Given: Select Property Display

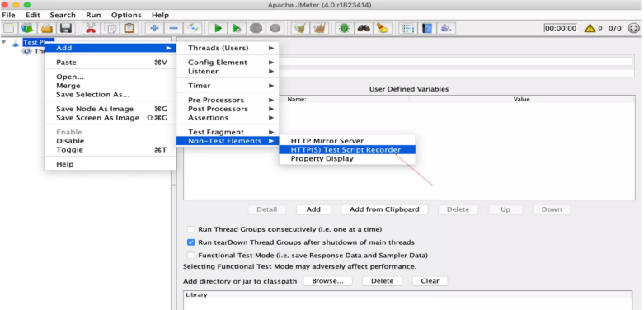Looking at the screenshot, I should pyautogui.click(x=347, y=159).
